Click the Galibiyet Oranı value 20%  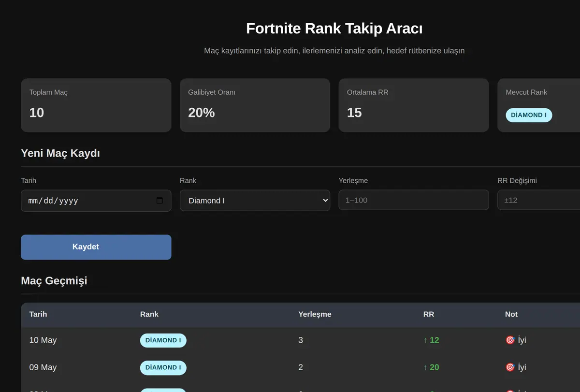[x=202, y=113]
